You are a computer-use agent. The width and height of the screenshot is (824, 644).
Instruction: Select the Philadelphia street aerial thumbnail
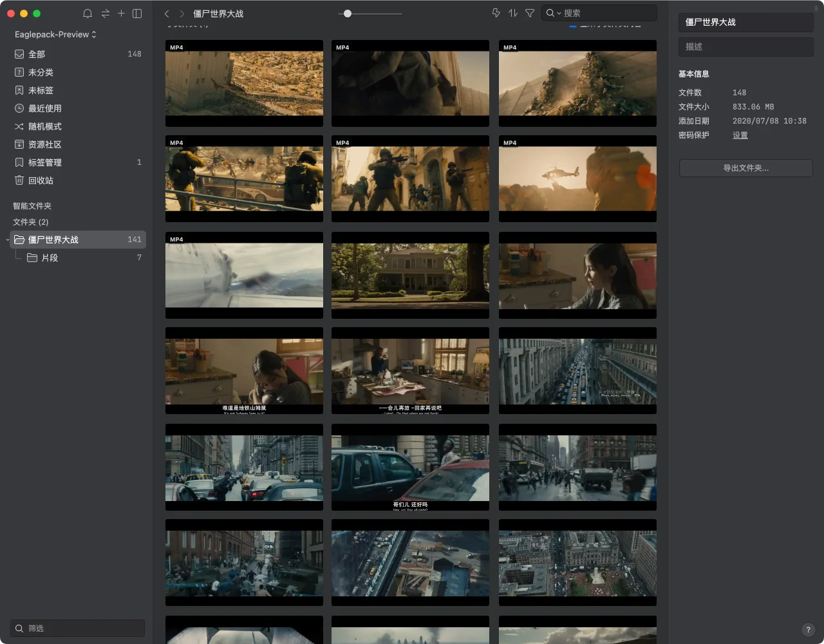coord(577,370)
